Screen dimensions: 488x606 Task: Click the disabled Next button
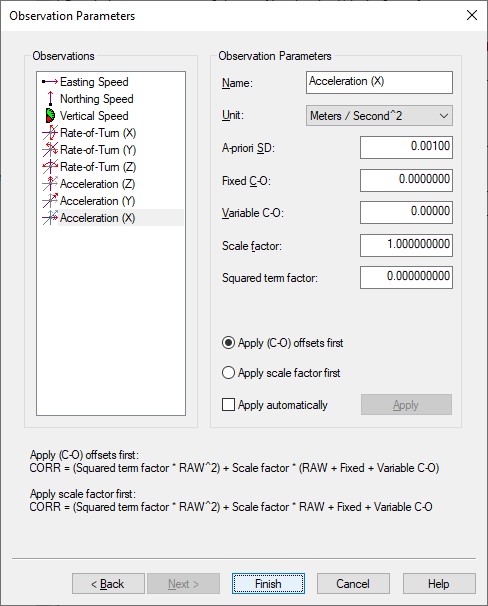pos(183,584)
